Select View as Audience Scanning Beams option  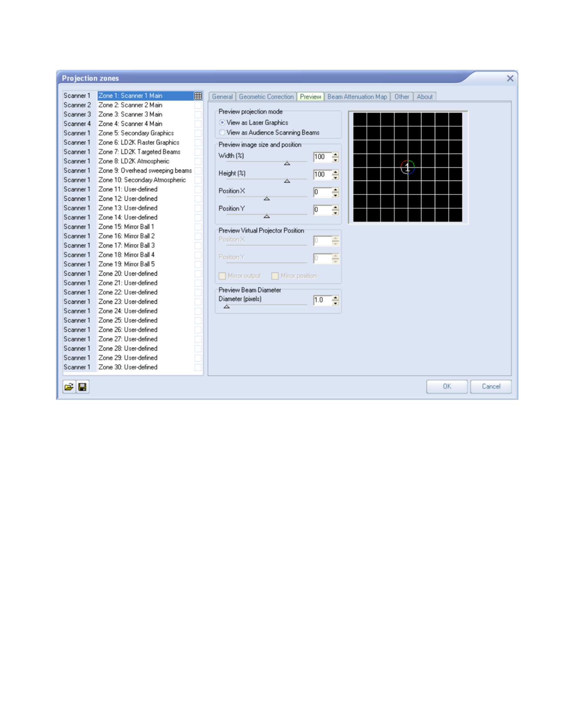(222, 132)
